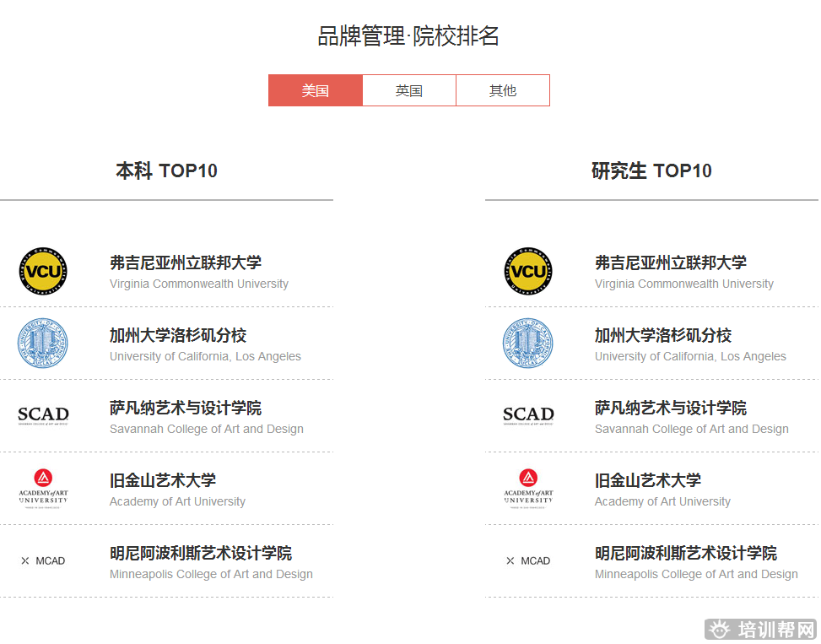Select the 美国 tab

[316, 90]
